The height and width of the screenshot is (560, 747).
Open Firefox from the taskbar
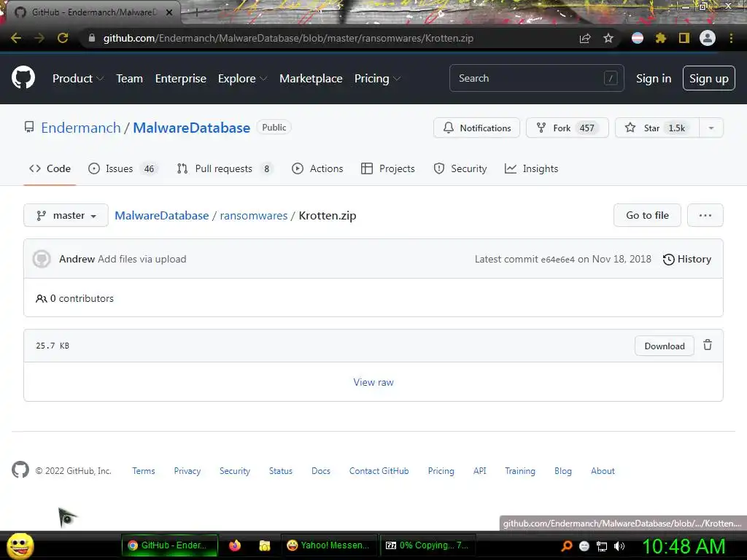[235, 545]
